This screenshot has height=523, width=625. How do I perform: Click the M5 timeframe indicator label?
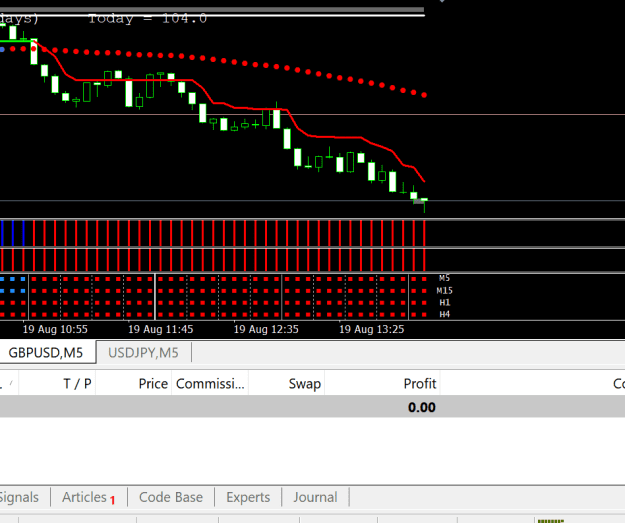[x=444, y=278]
